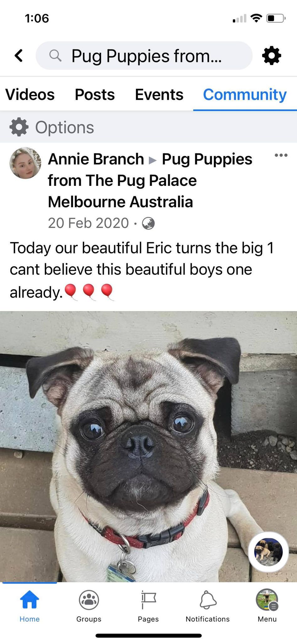The width and height of the screenshot is (297, 644).
Task: Switch to the Videos tab
Action: coord(30,94)
